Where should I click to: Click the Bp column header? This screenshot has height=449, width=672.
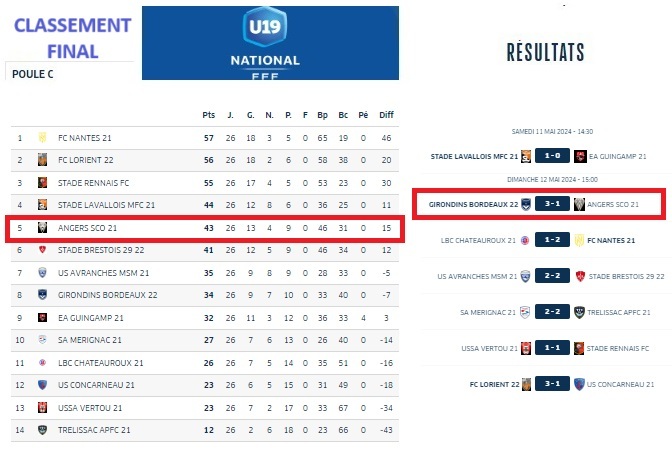coord(322,114)
